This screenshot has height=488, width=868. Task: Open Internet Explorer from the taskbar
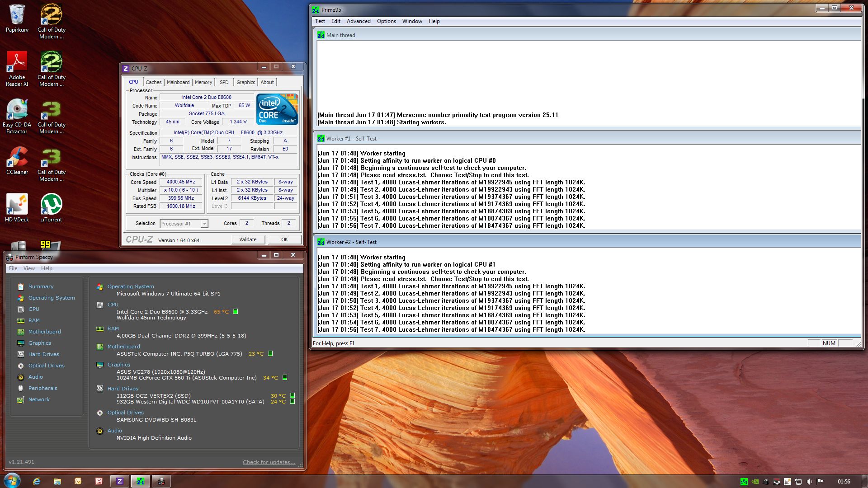37,481
